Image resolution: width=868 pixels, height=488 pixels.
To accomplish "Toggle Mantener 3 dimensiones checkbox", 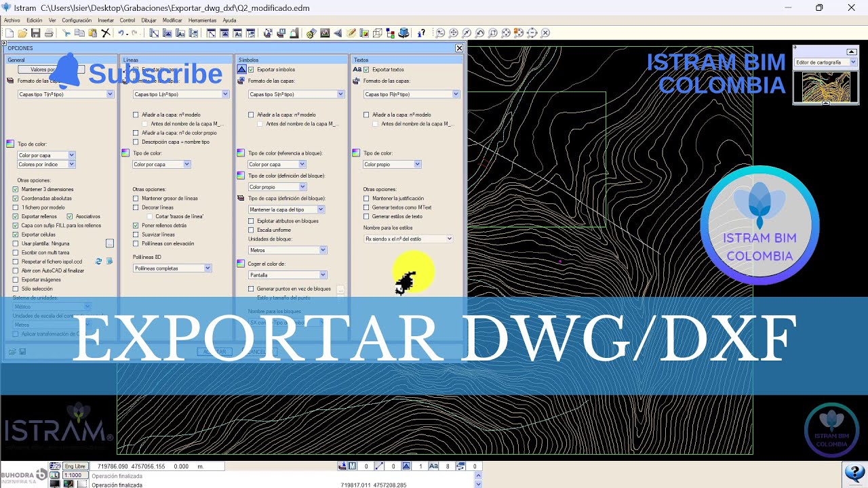I will (x=16, y=189).
